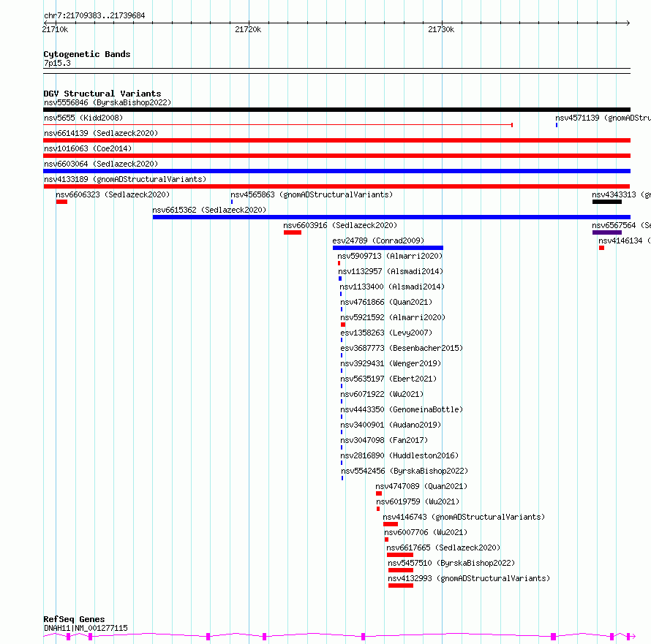Click nsv5635197 (Ebert2021) label

388,379
